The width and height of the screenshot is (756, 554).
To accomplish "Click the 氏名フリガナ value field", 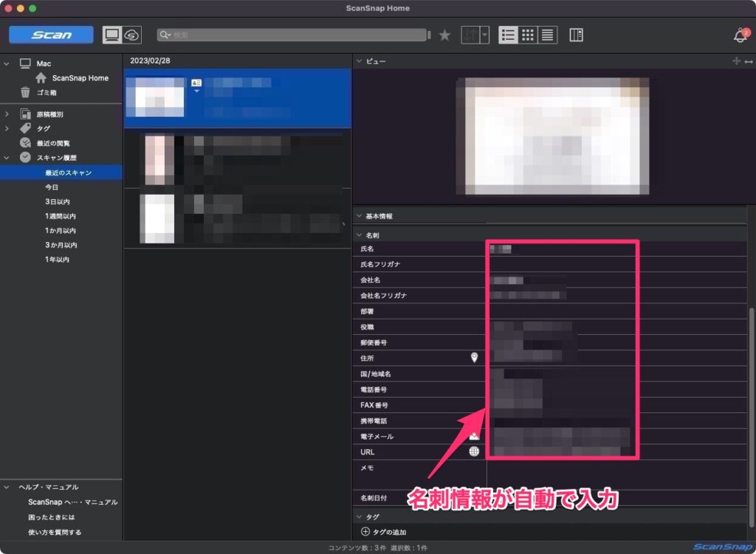I will click(616, 265).
